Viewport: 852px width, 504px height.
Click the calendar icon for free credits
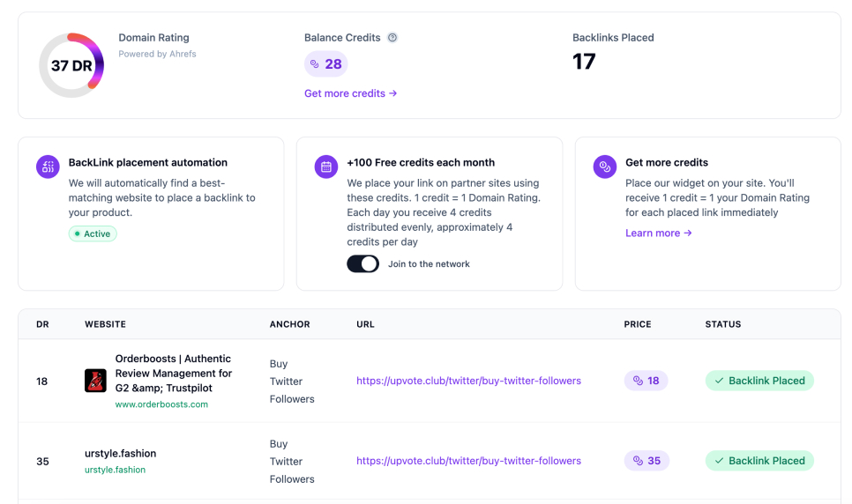(x=326, y=167)
